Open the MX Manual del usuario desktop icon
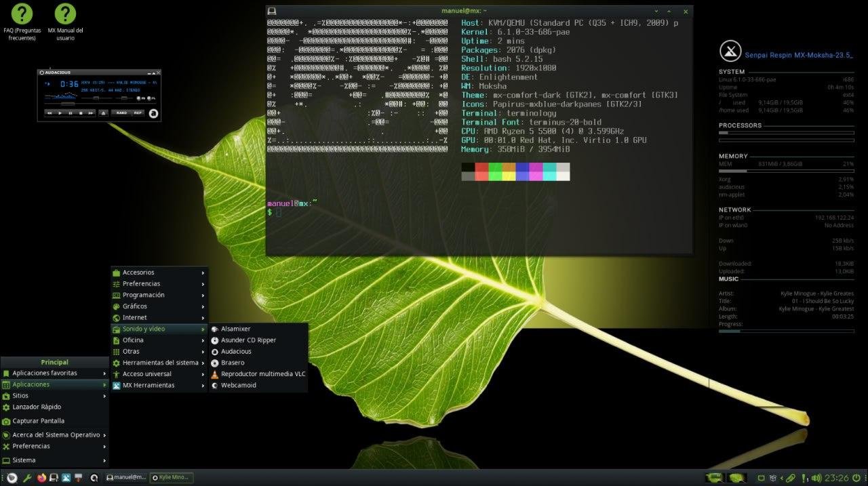The width and height of the screenshot is (868, 486). (65, 22)
